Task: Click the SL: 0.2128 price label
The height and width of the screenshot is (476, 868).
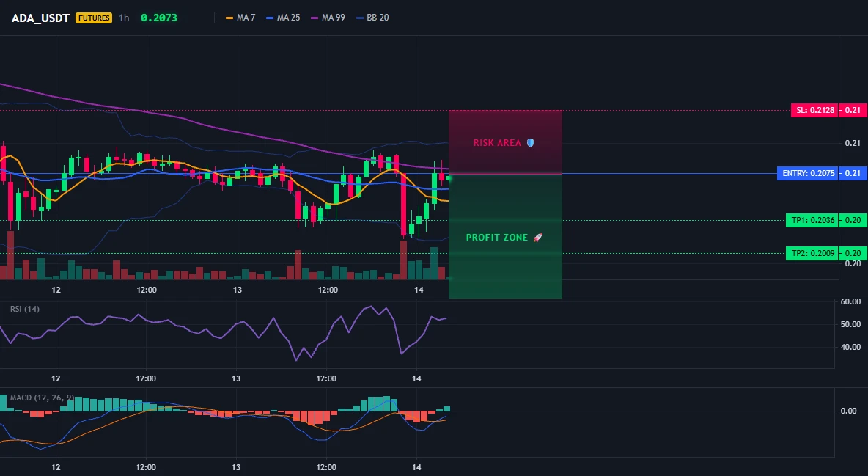Action: [x=815, y=110]
